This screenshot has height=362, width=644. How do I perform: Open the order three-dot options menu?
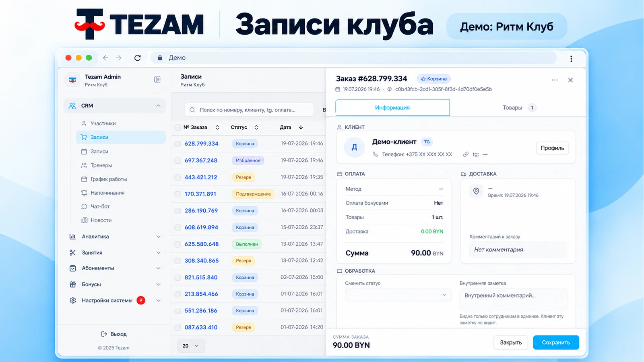click(x=555, y=80)
